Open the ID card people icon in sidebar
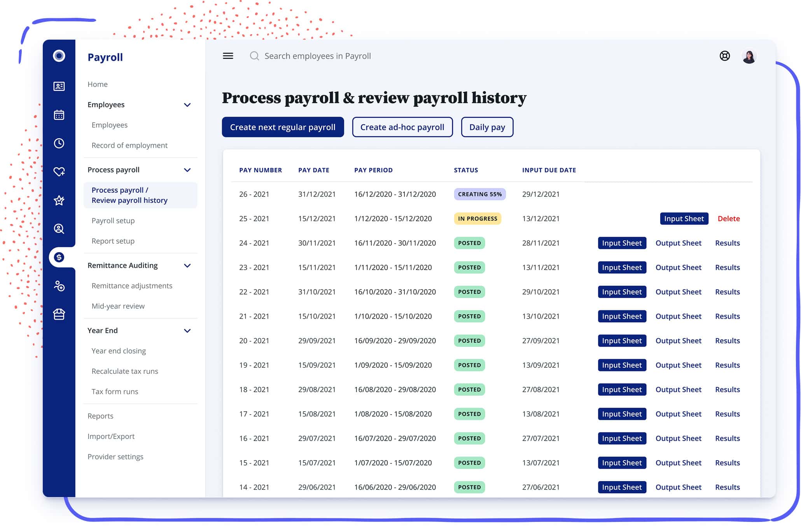This screenshot has width=801, height=532. pyautogui.click(x=59, y=86)
